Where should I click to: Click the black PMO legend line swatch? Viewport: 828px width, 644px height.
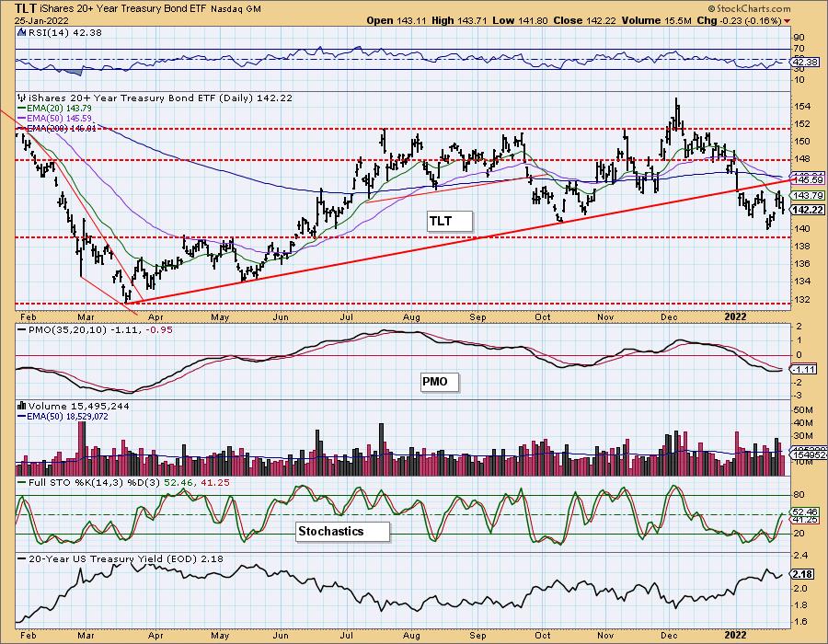pos(22,330)
